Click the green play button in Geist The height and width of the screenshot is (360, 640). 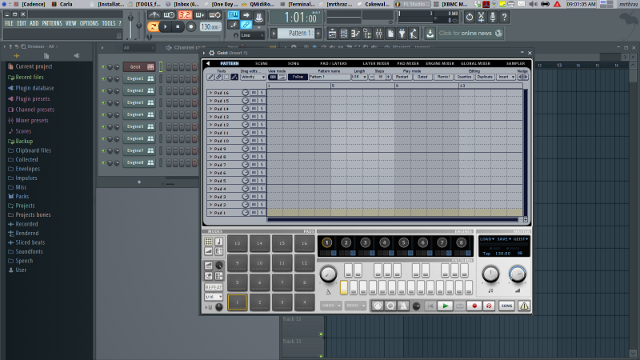pos(445,305)
